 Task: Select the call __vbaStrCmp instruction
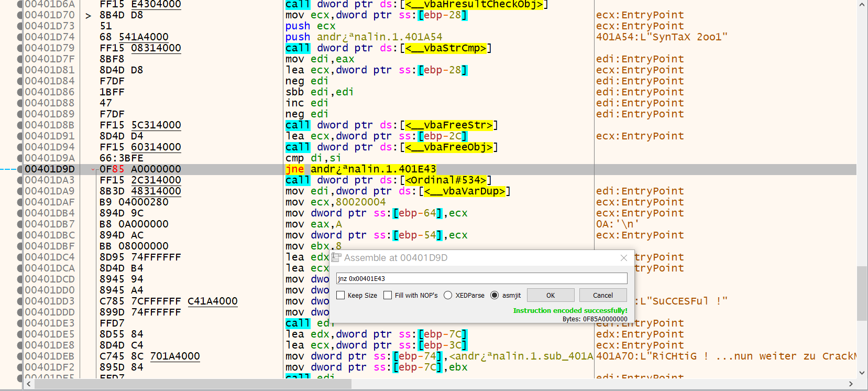coord(389,48)
